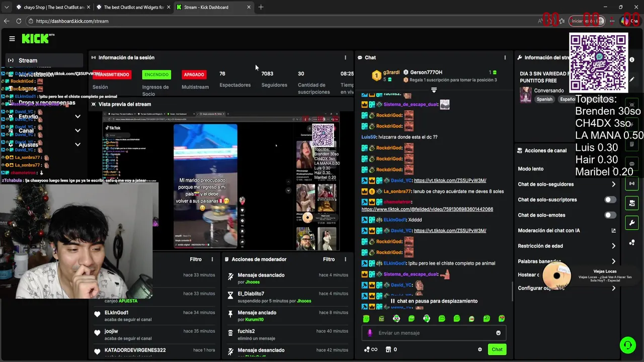
Task: Click the trash icon beside fuchis2
Action: point(230,333)
